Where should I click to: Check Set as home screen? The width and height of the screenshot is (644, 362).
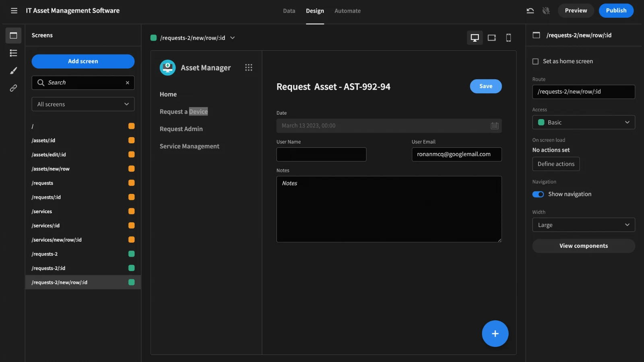(x=535, y=62)
